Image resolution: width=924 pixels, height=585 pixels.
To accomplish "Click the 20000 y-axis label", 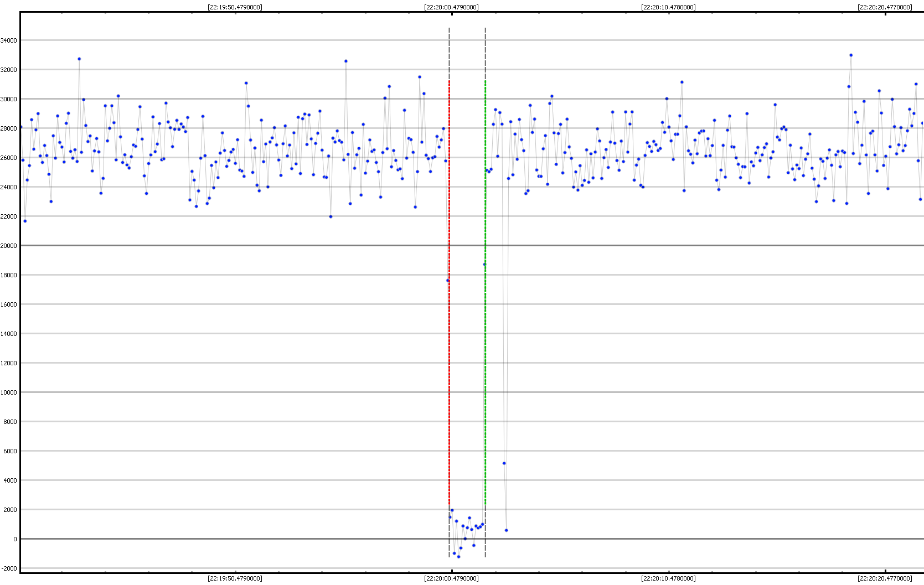I will [x=8, y=246].
